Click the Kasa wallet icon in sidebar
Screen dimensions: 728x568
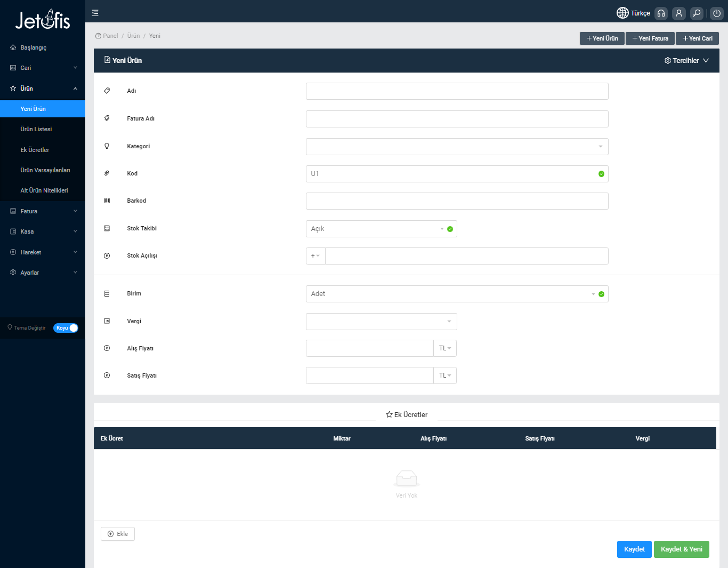pos(13,231)
